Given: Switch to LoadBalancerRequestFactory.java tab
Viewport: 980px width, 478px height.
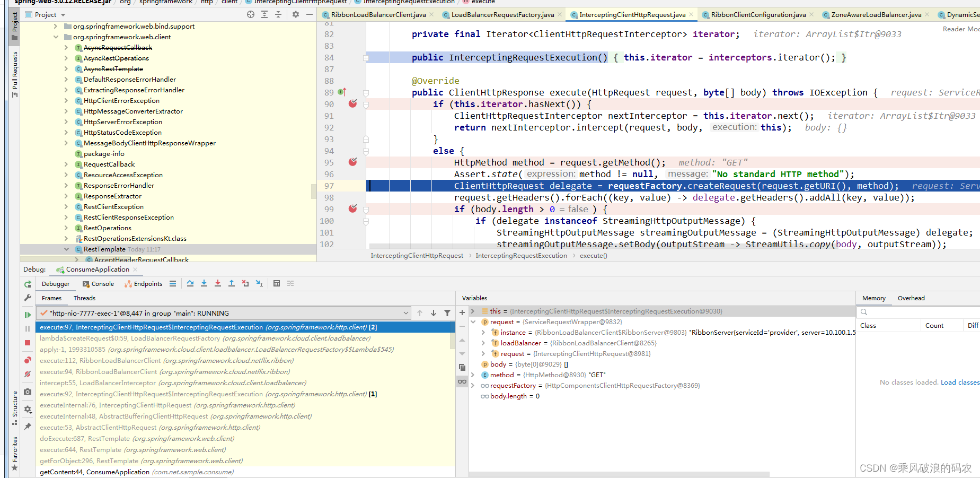Looking at the screenshot, I should (x=502, y=15).
